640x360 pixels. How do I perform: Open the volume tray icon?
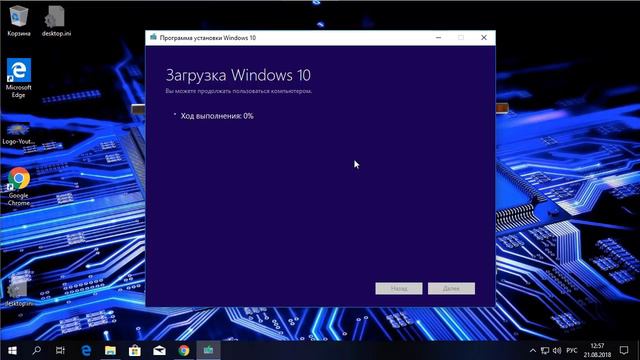557,351
